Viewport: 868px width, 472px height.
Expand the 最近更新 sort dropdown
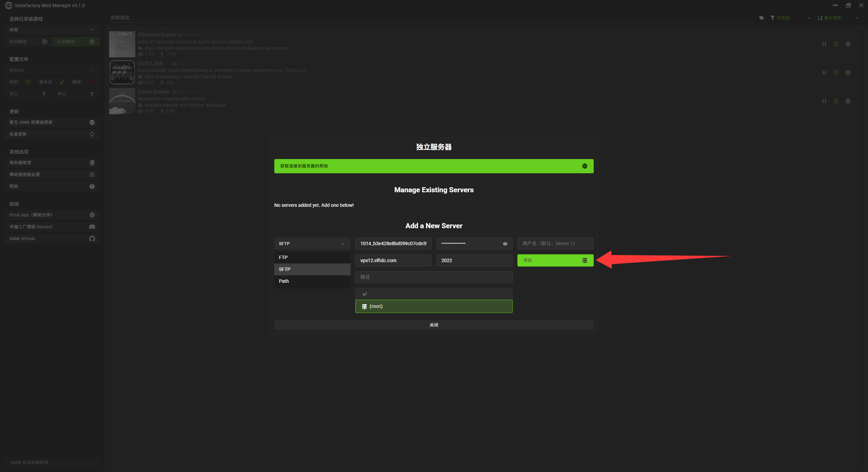tap(838, 18)
